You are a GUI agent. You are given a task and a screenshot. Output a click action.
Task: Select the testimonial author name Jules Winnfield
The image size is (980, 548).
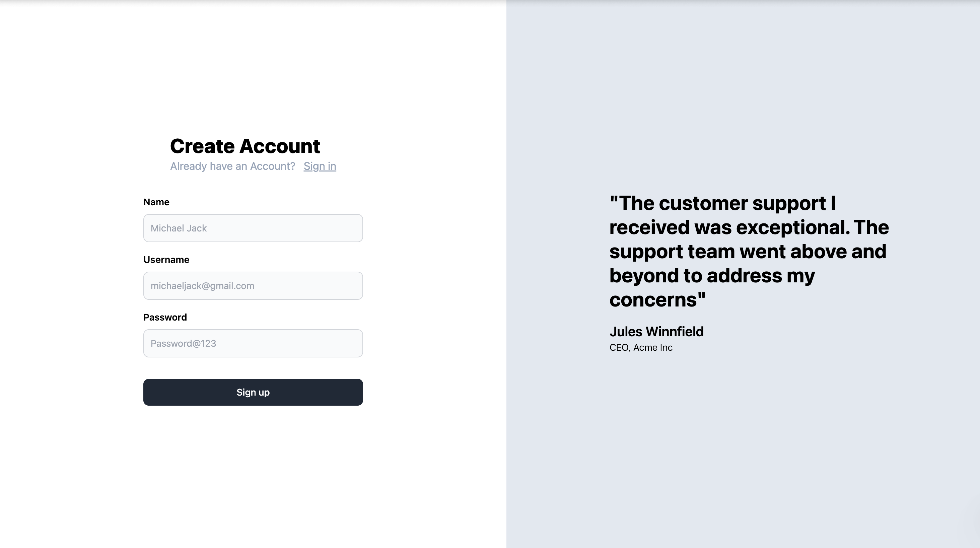click(657, 332)
